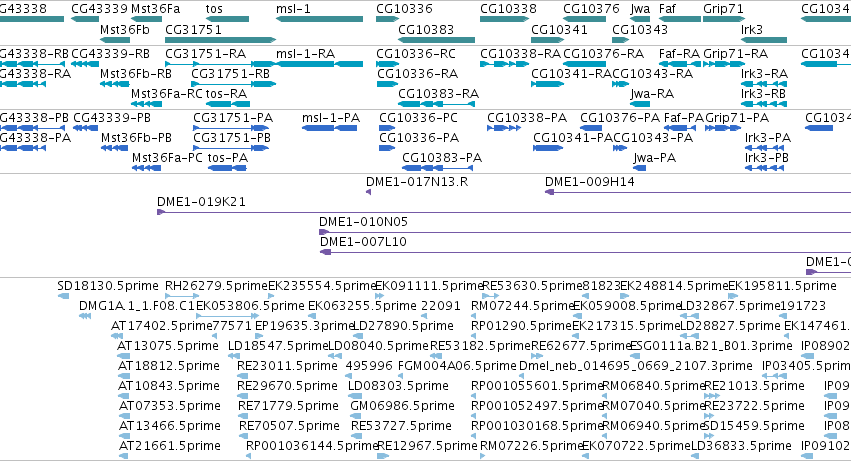Click BAC clone DME1-009H14
The height and width of the screenshot is (461, 851).
[589, 182]
